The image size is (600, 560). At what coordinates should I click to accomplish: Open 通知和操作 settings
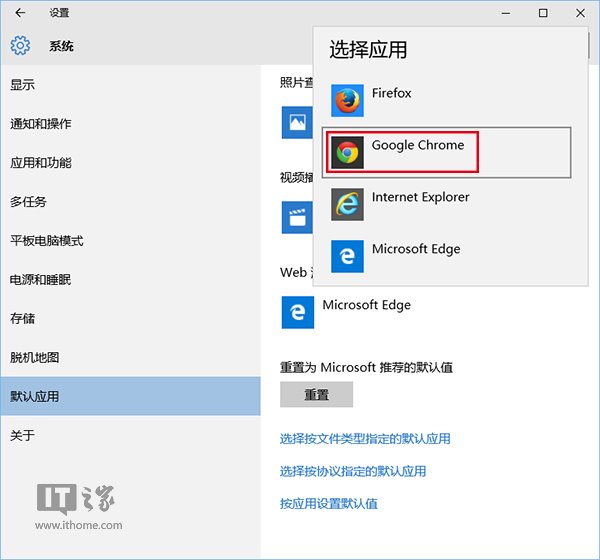pos(40,123)
